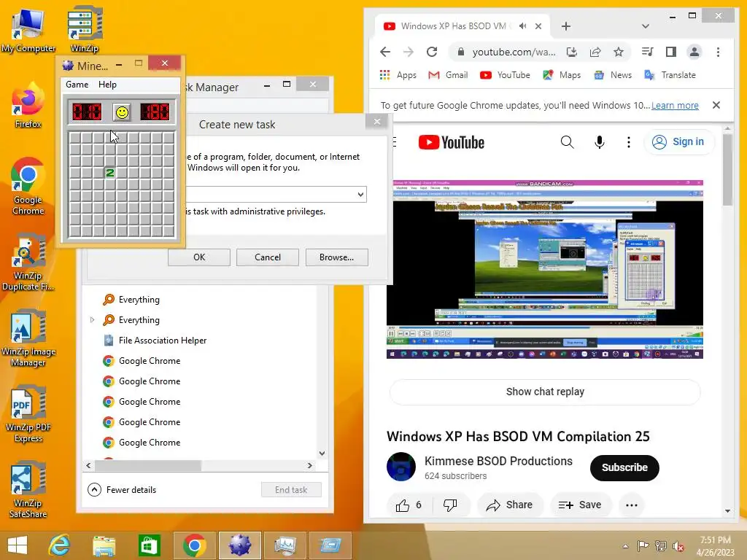Click the Chrome address bar URL
The width and height of the screenshot is (747, 560).
[x=514, y=52]
